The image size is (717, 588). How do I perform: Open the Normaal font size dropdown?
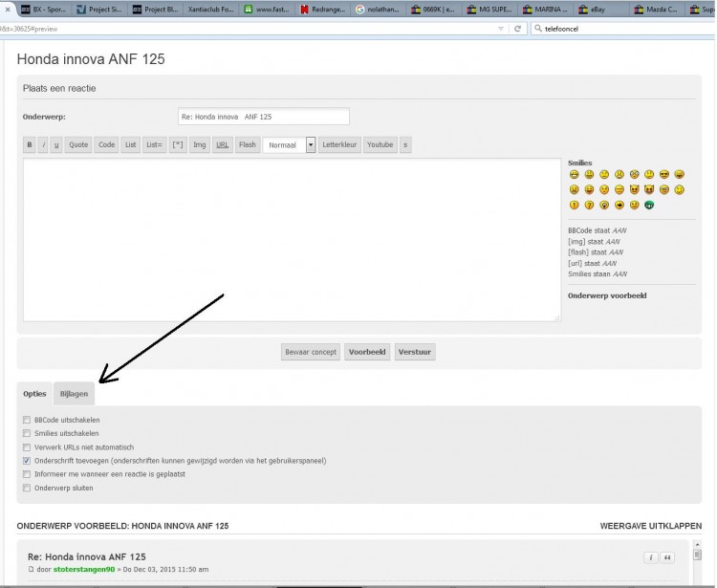tap(290, 145)
